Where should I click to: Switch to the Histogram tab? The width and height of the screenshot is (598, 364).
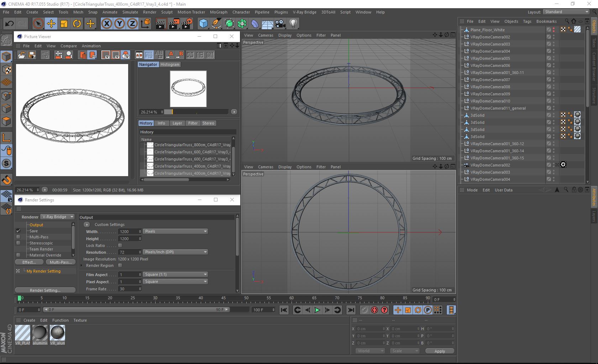coord(170,64)
